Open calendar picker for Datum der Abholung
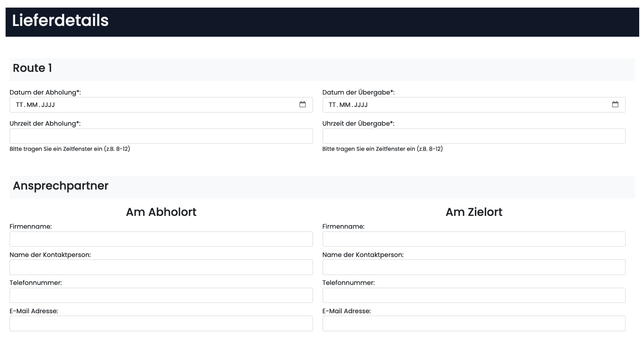 pyautogui.click(x=303, y=105)
